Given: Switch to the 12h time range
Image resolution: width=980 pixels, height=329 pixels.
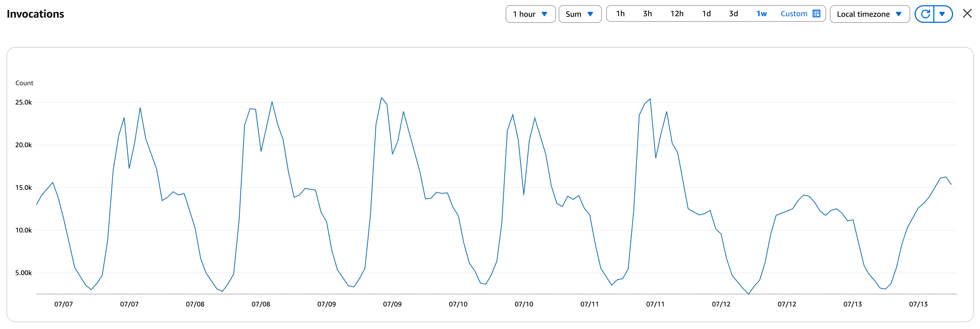Looking at the screenshot, I should point(677,14).
